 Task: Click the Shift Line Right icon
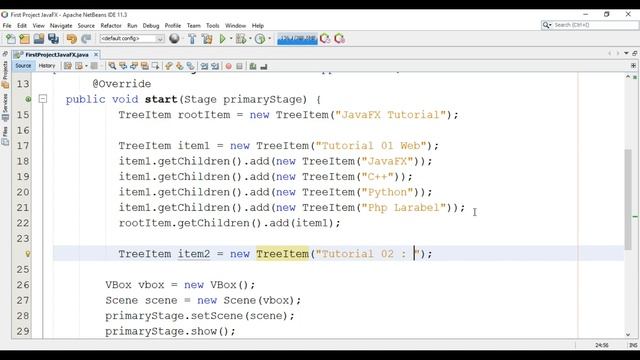pyautogui.click(x=215, y=66)
